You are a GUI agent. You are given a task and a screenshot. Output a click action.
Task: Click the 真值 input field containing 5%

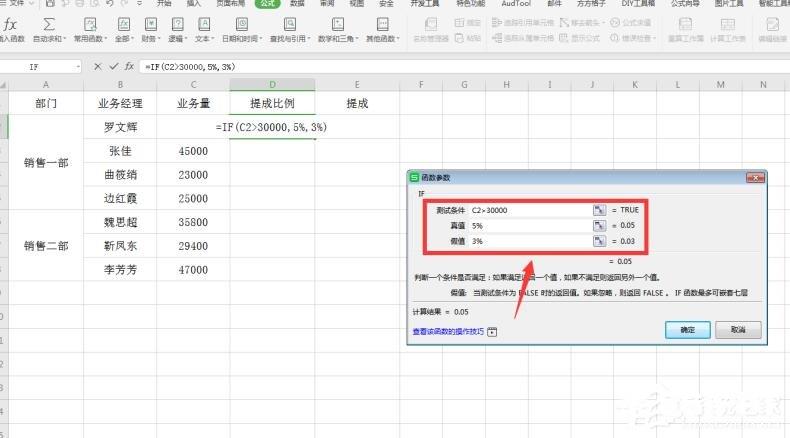click(x=531, y=226)
